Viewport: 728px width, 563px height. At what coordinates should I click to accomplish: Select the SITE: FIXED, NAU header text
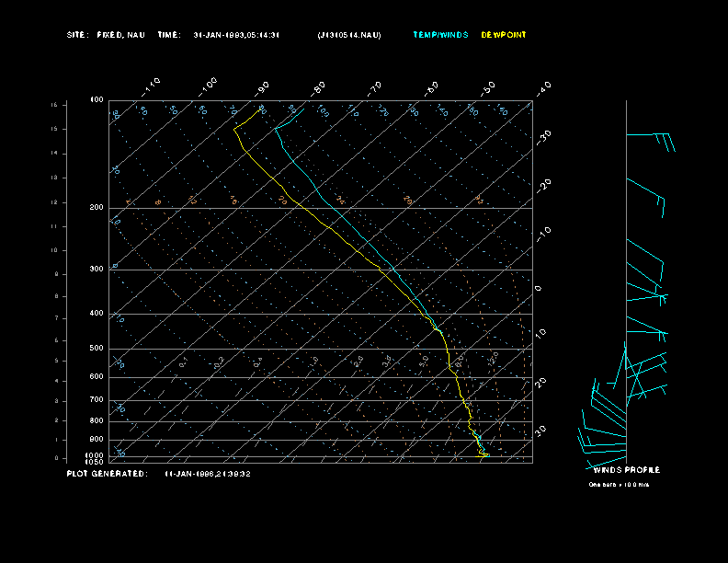pyautogui.click(x=106, y=35)
